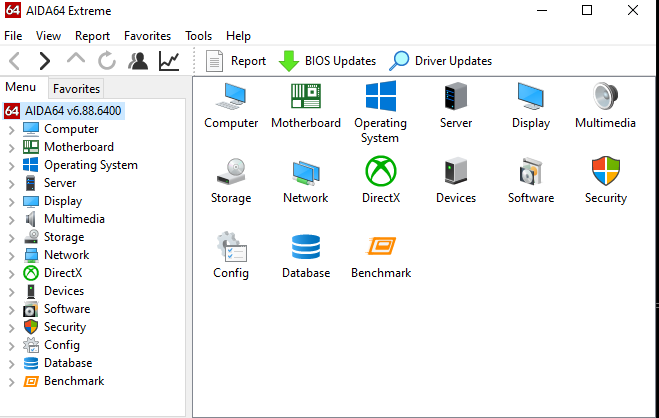The height and width of the screenshot is (418, 659).
Task: Expand the DirectX tree node
Action: pyautogui.click(x=11, y=274)
